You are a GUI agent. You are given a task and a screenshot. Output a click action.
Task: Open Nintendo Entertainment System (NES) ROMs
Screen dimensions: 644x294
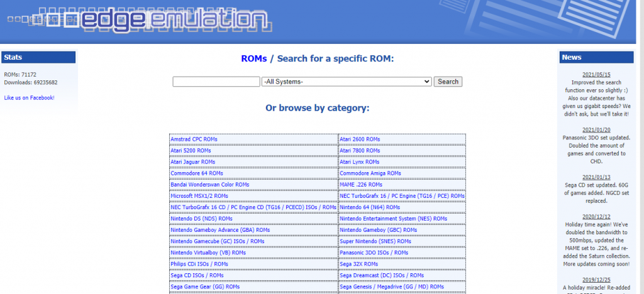[x=394, y=219]
